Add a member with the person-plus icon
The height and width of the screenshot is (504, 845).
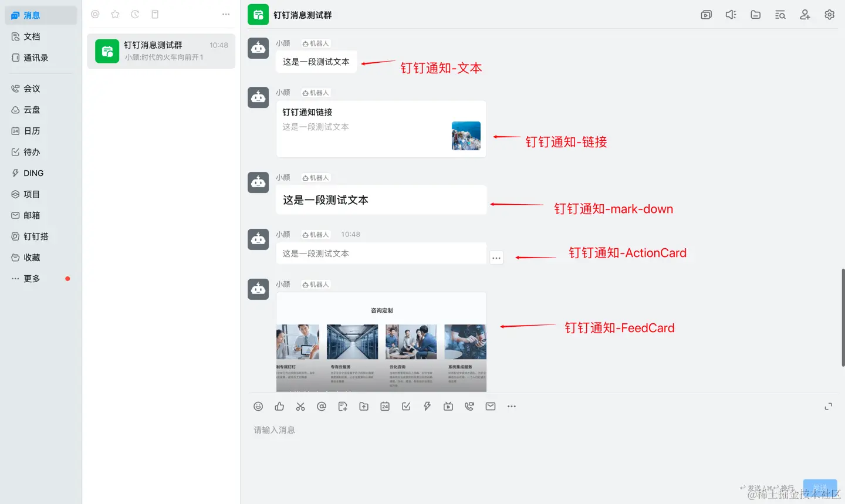[x=805, y=15]
